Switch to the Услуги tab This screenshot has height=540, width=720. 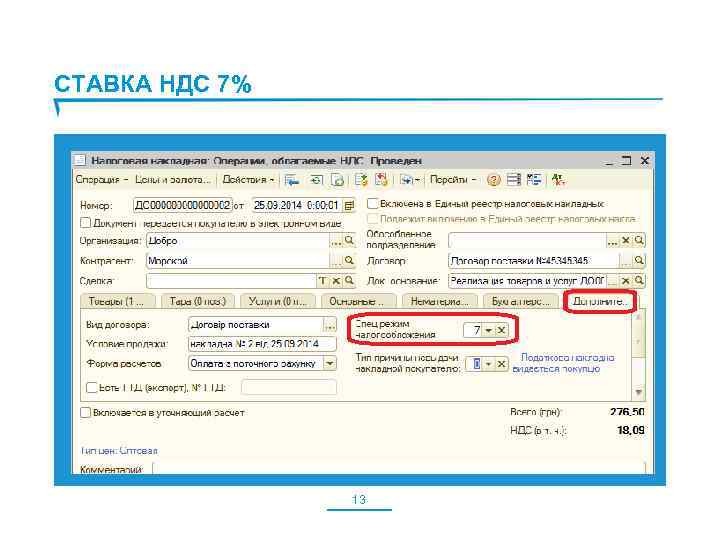277,301
